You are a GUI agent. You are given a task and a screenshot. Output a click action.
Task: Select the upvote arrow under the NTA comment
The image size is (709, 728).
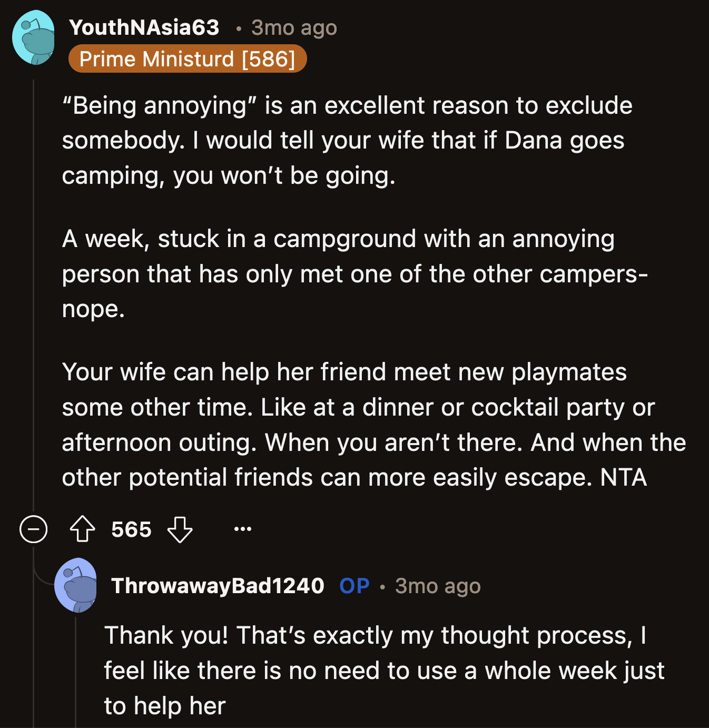coord(82,529)
